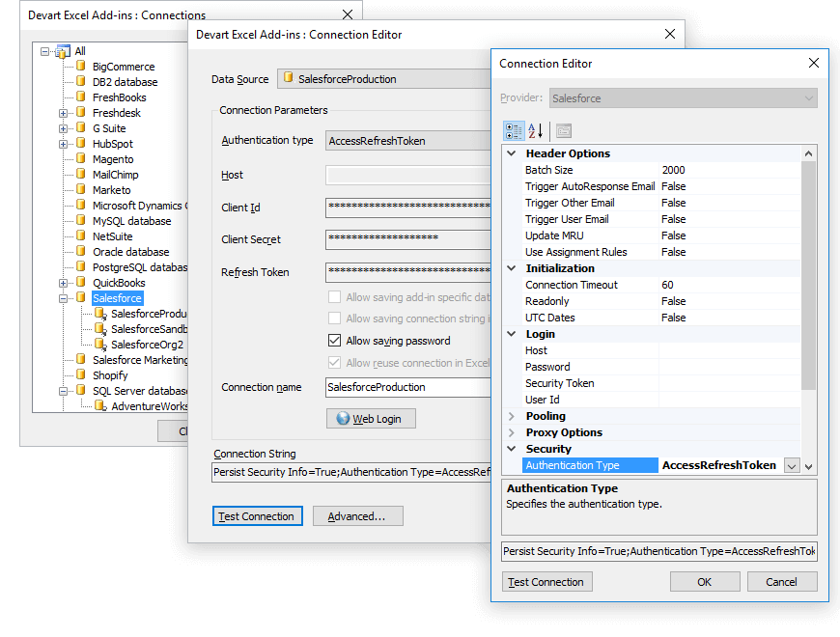Expand the Pooling section
Screen dimensions: 840x637
(x=509, y=415)
